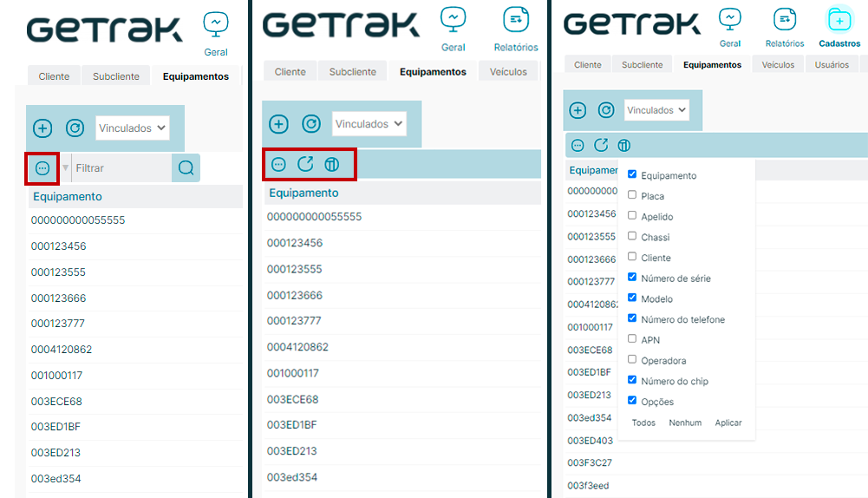Viewport: 868px width, 498px height.
Task: Uncheck the Modelo column checkbox
Action: click(632, 298)
